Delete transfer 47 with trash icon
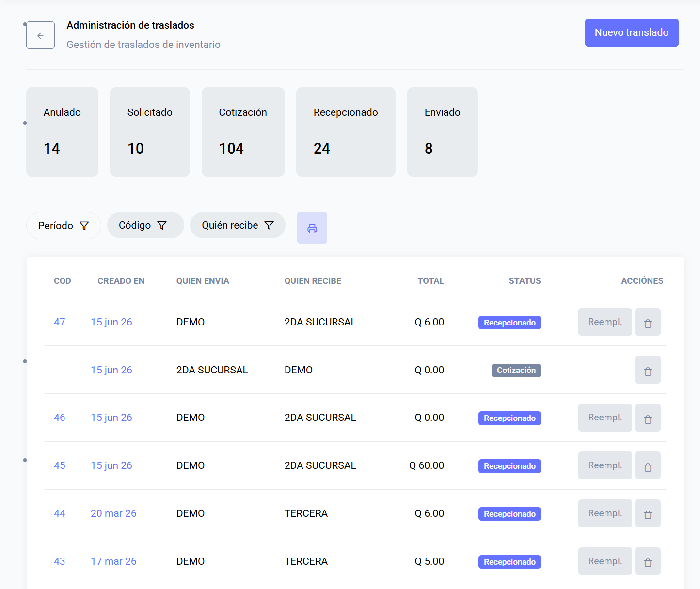Viewport: 700px width, 589px height. (648, 322)
